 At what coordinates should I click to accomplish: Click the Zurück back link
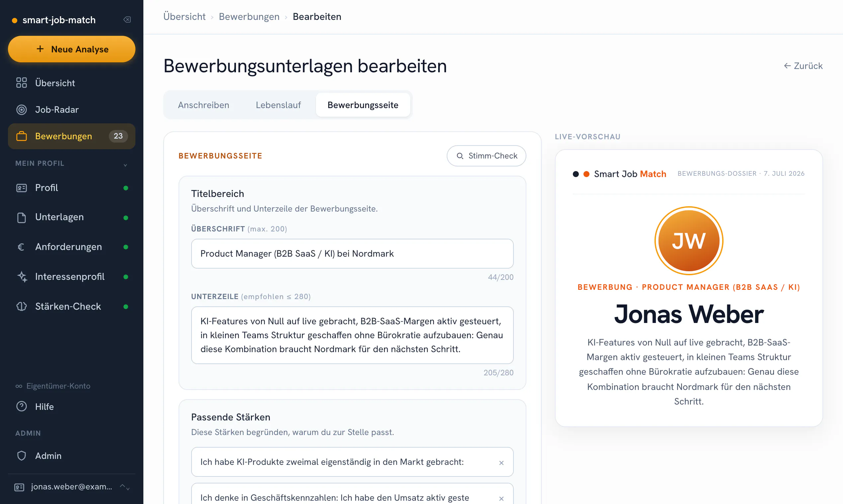point(803,66)
